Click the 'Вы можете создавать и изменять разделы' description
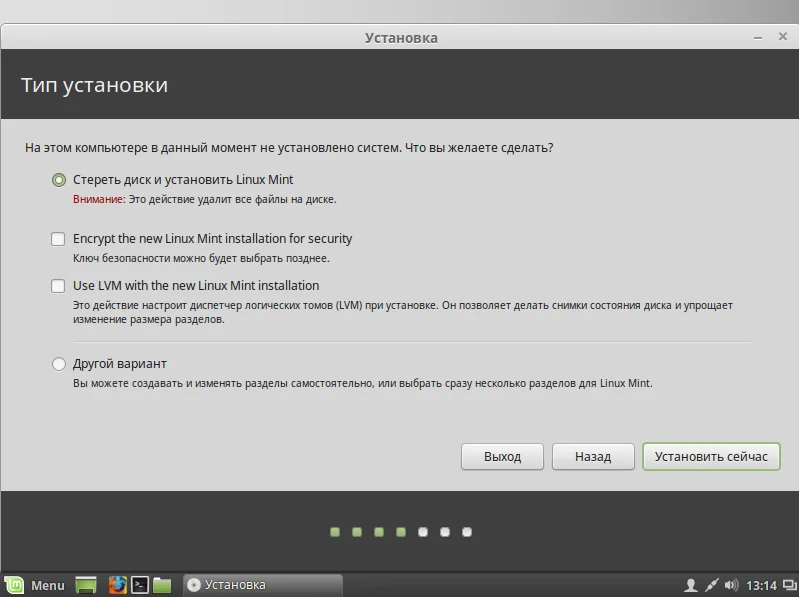Image resolution: width=799 pixels, height=597 pixels. click(x=362, y=383)
